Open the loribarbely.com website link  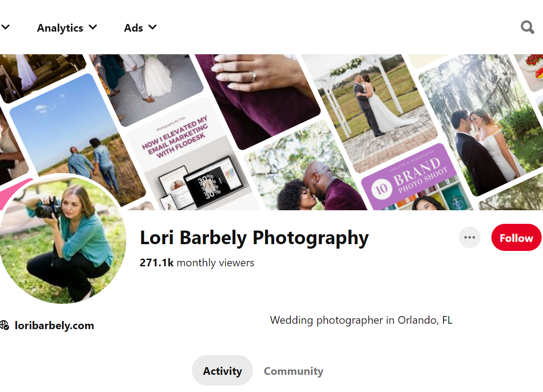click(54, 326)
